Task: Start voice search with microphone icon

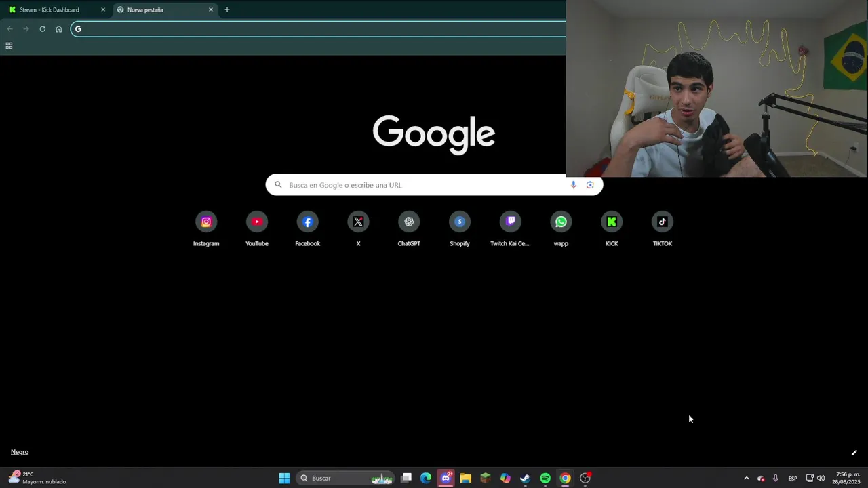Action: (x=574, y=185)
